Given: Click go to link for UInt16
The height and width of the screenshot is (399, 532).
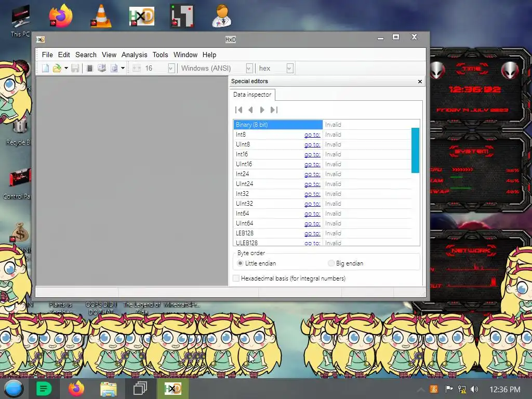Looking at the screenshot, I should coord(312,164).
